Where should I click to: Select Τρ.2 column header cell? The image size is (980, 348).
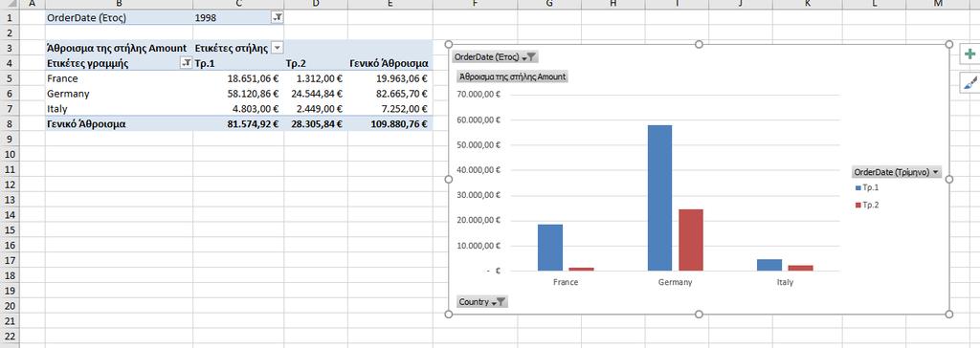(316, 63)
